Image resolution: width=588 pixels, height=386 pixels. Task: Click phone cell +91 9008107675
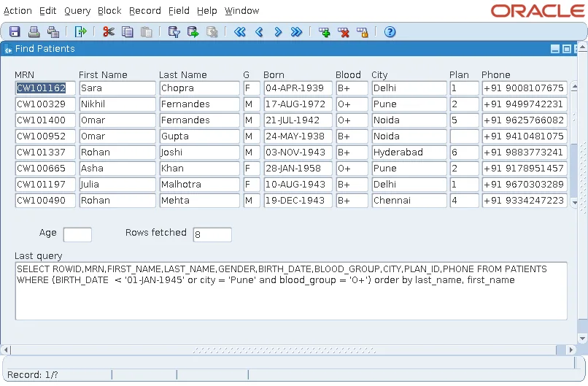pyautogui.click(x=525, y=88)
